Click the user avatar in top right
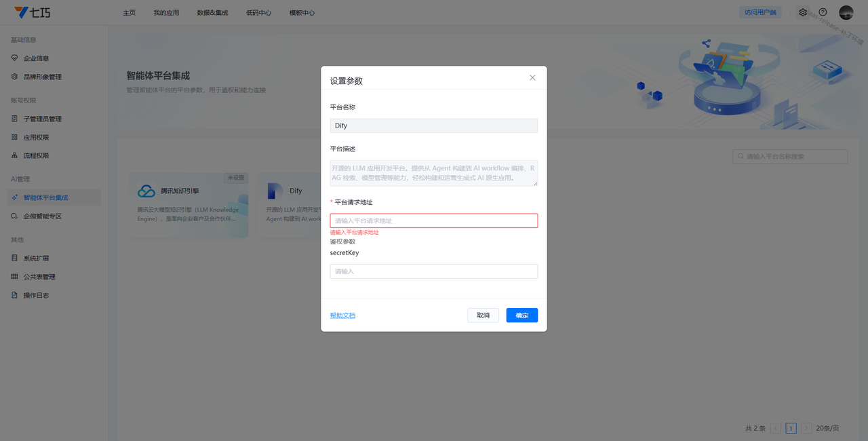 click(846, 12)
